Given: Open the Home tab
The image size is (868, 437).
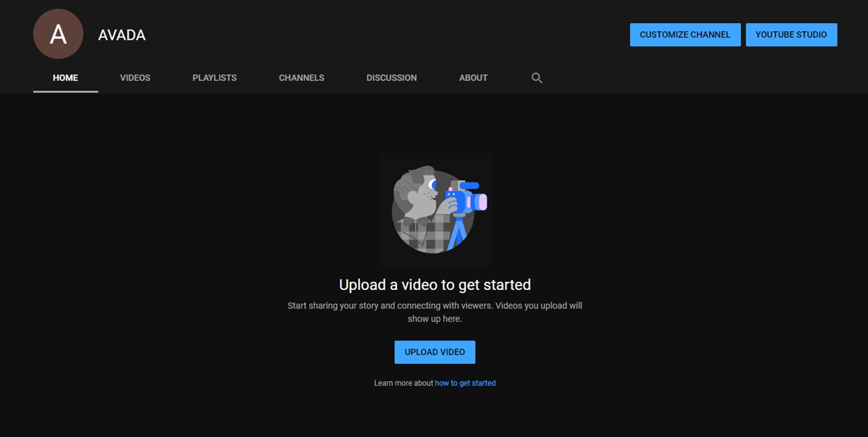Looking at the screenshot, I should [x=65, y=77].
